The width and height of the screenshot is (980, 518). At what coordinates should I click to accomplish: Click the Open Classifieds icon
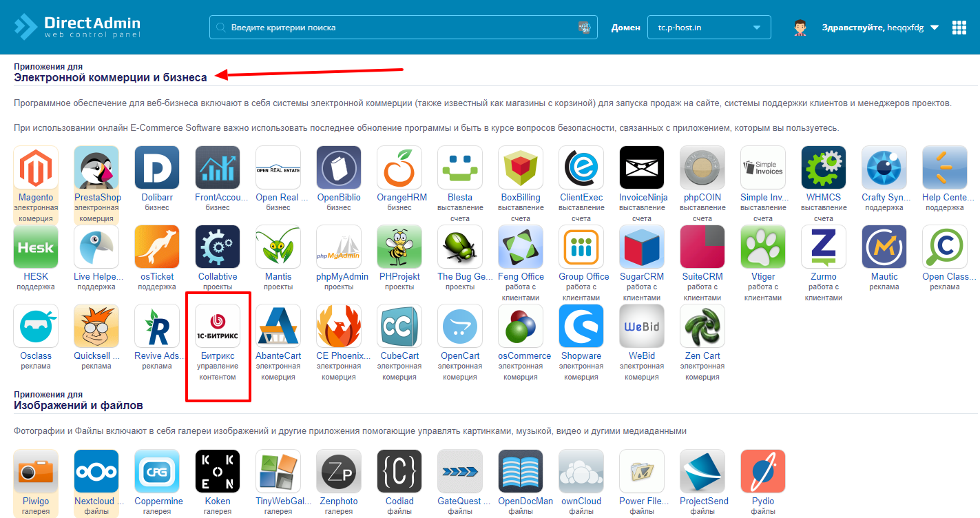[945, 247]
